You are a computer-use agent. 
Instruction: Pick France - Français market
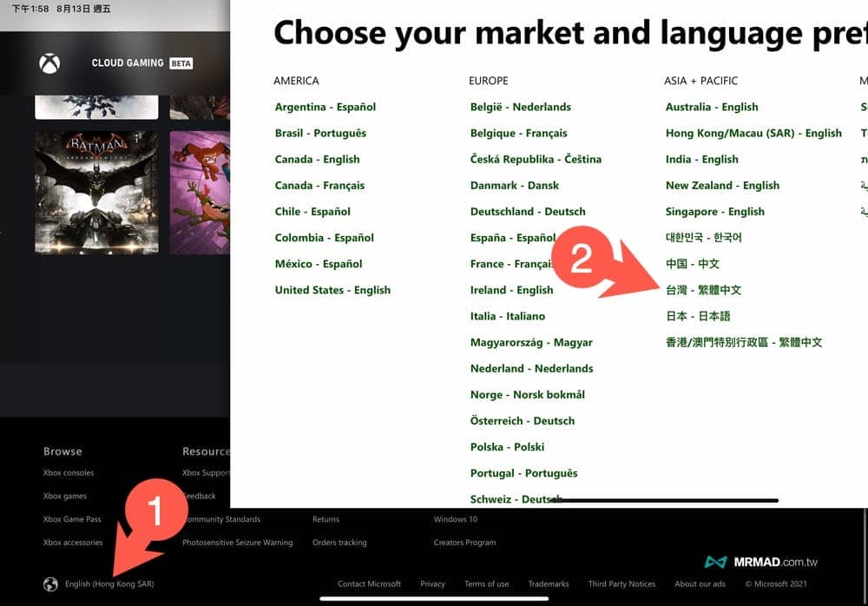511,264
